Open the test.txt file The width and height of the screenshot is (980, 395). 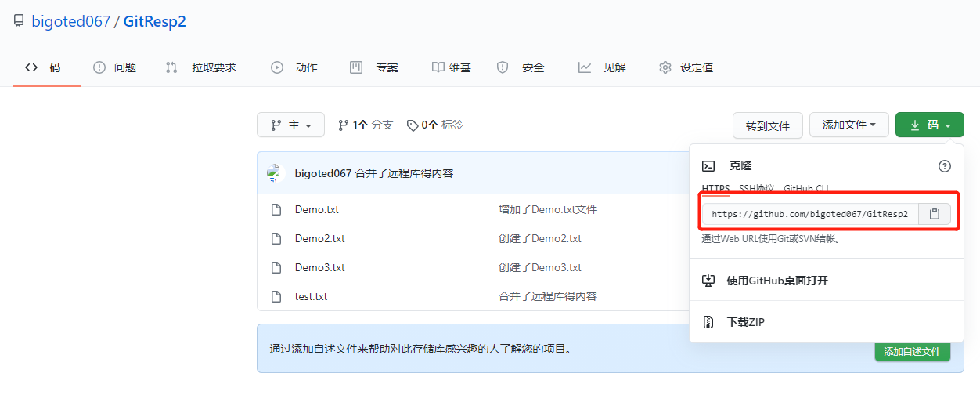(x=311, y=296)
